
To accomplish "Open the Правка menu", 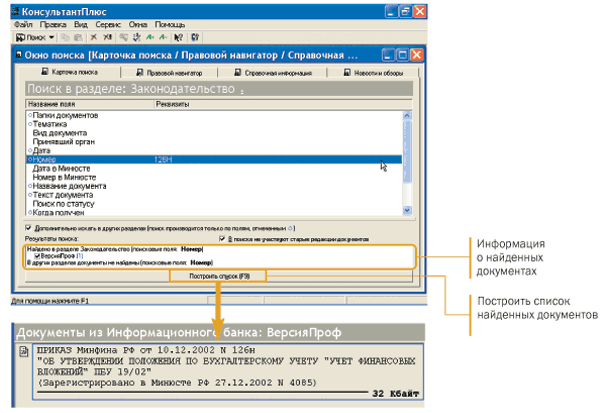I will 53,24.
